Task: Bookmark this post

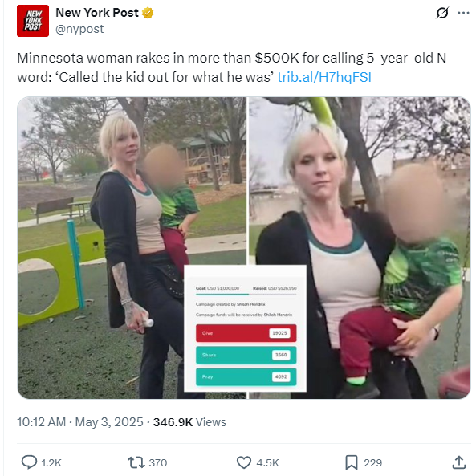Action: tap(352, 462)
